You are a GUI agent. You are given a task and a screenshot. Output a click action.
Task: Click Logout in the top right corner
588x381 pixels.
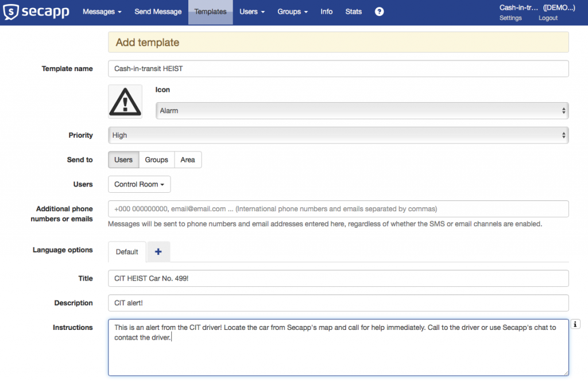tap(547, 18)
